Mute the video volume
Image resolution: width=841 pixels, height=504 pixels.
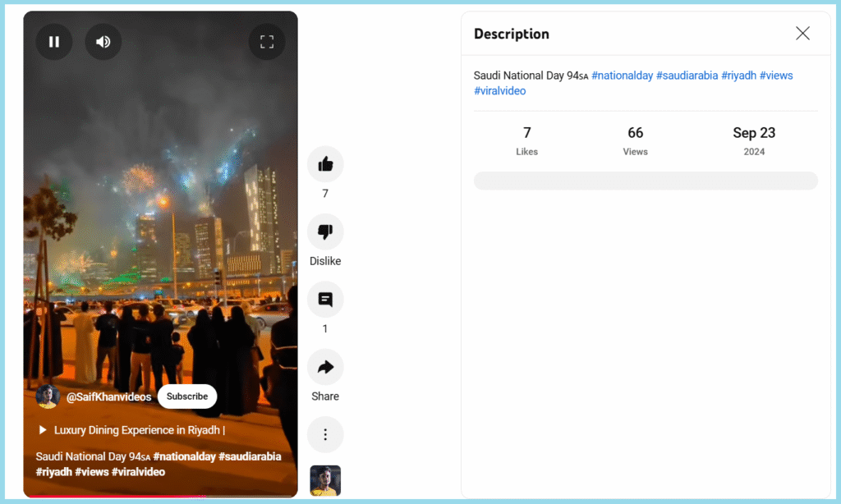point(103,42)
